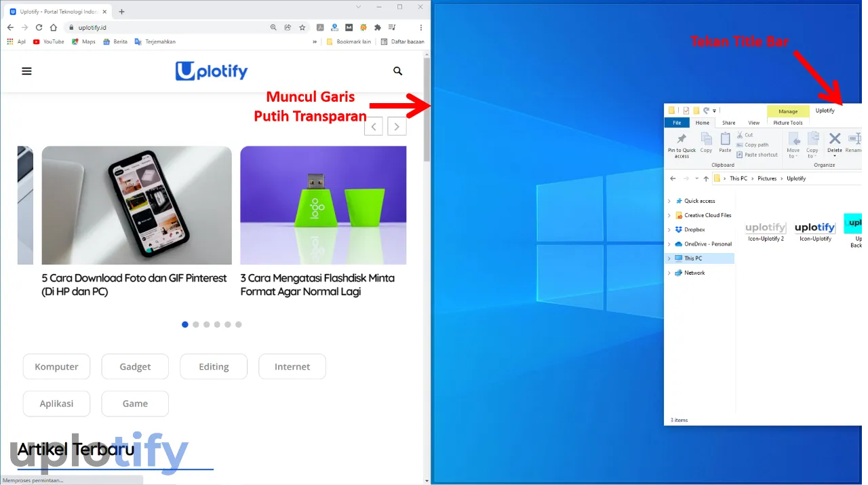
Task: Open Explorer recent locations dropdown
Action: tap(696, 178)
